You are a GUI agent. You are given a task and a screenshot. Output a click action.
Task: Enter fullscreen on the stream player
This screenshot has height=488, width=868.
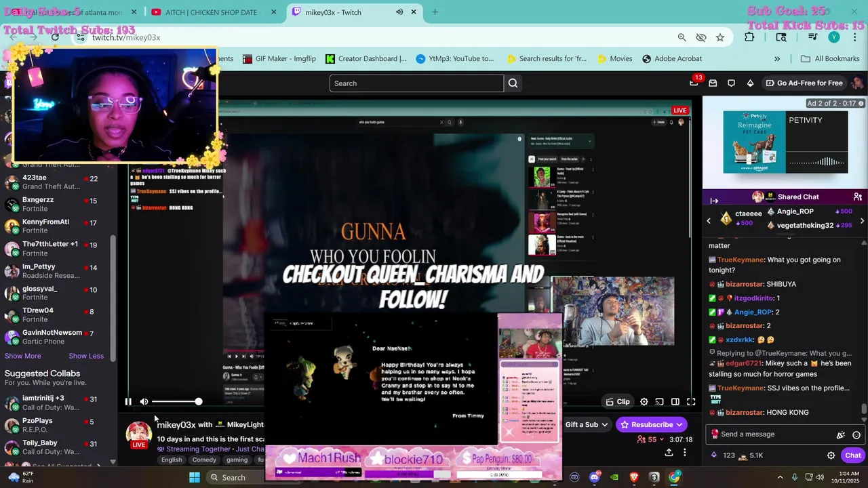point(691,402)
